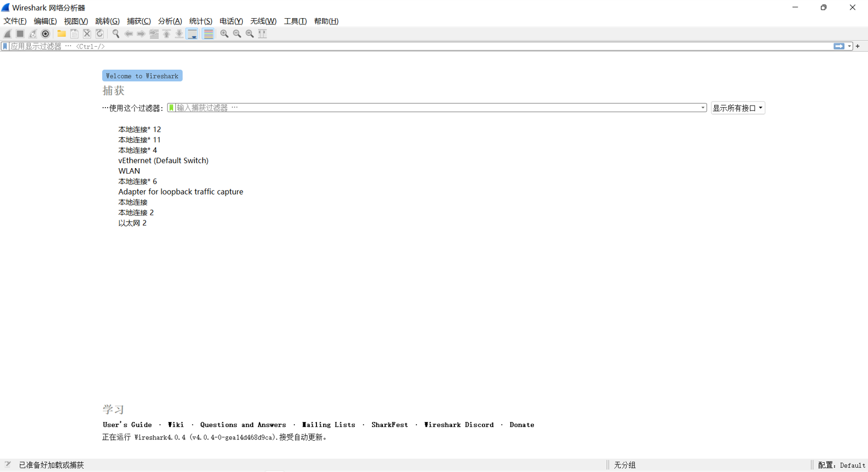The height and width of the screenshot is (472, 868).
Task: Click the capture filter input field
Action: 437,108
